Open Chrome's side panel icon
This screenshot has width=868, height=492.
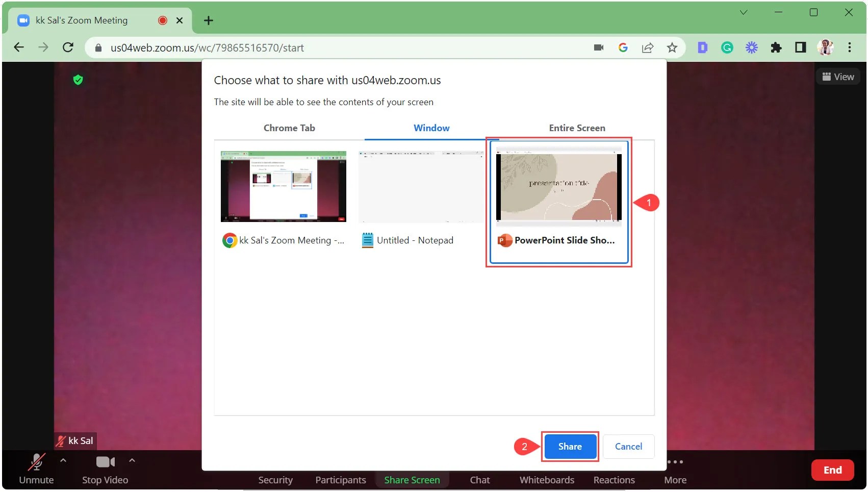[800, 47]
